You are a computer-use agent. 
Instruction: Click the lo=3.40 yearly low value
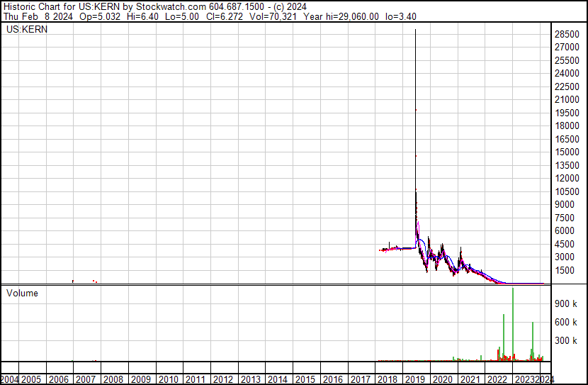click(x=400, y=16)
